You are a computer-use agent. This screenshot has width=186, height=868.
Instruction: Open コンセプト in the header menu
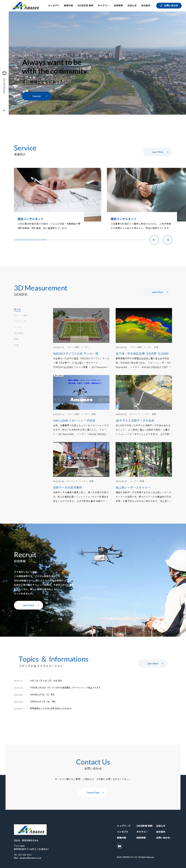[x=53, y=5]
